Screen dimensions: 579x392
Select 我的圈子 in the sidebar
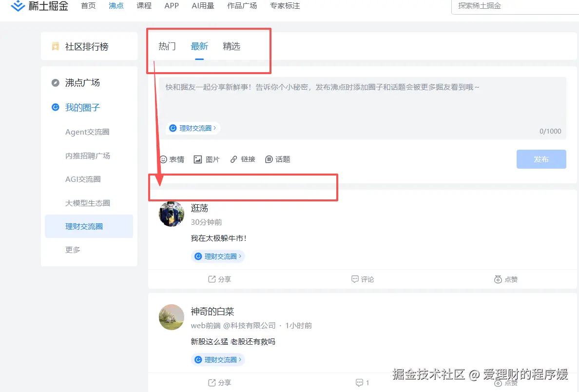click(83, 108)
